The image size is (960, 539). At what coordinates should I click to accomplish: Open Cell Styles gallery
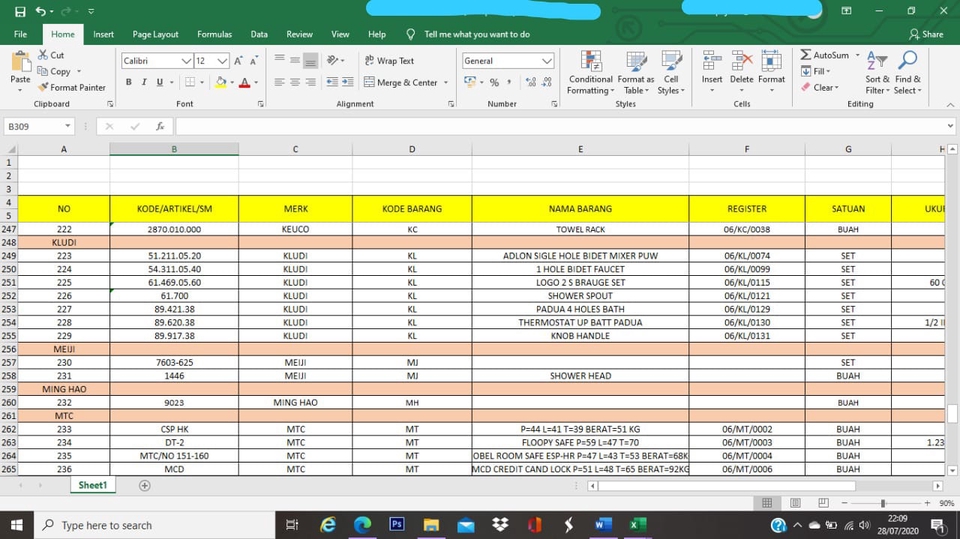[671, 73]
